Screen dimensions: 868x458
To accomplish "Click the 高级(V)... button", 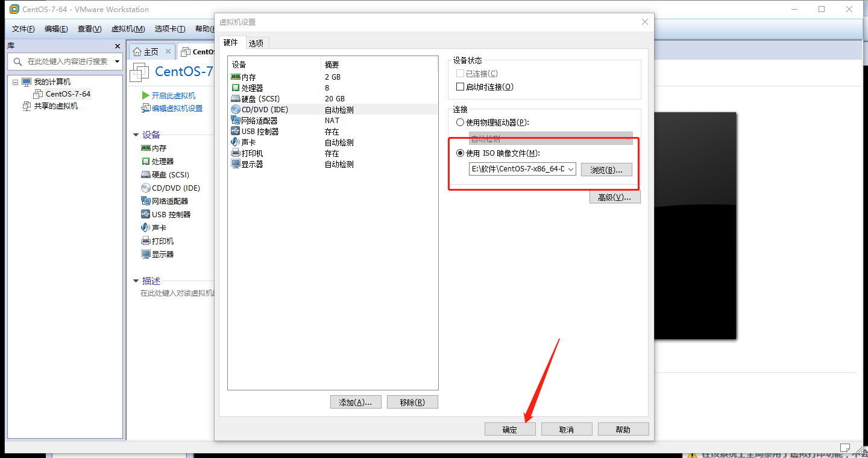I will click(615, 197).
